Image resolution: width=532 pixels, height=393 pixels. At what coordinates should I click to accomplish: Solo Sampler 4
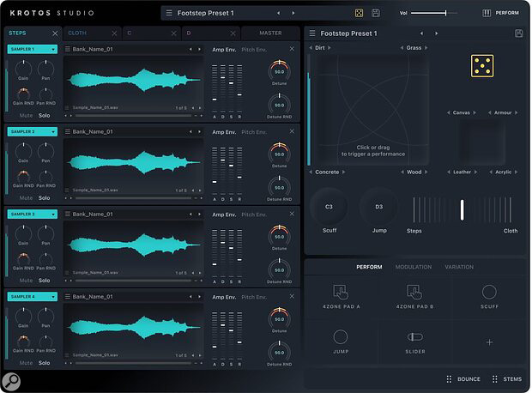pyautogui.click(x=44, y=363)
